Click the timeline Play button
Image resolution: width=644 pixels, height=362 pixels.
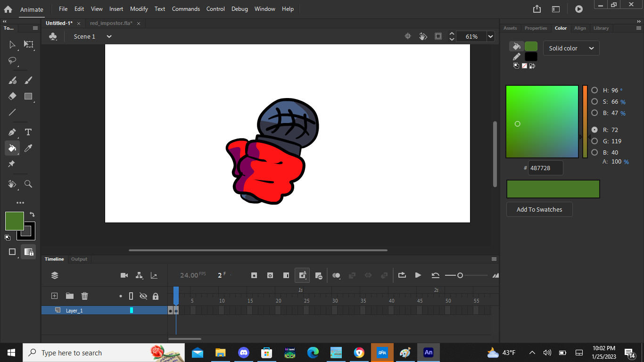point(418,275)
